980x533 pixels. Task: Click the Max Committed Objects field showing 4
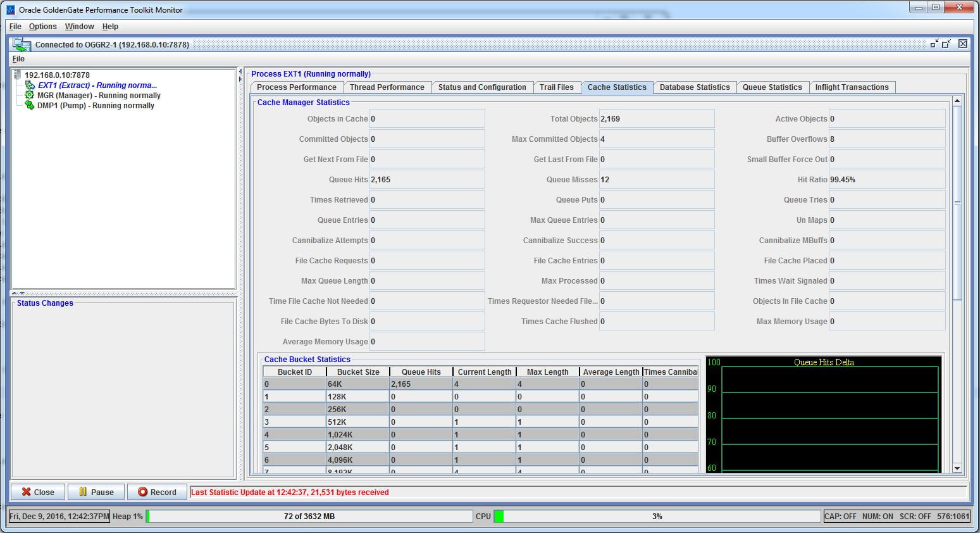pyautogui.click(x=657, y=139)
